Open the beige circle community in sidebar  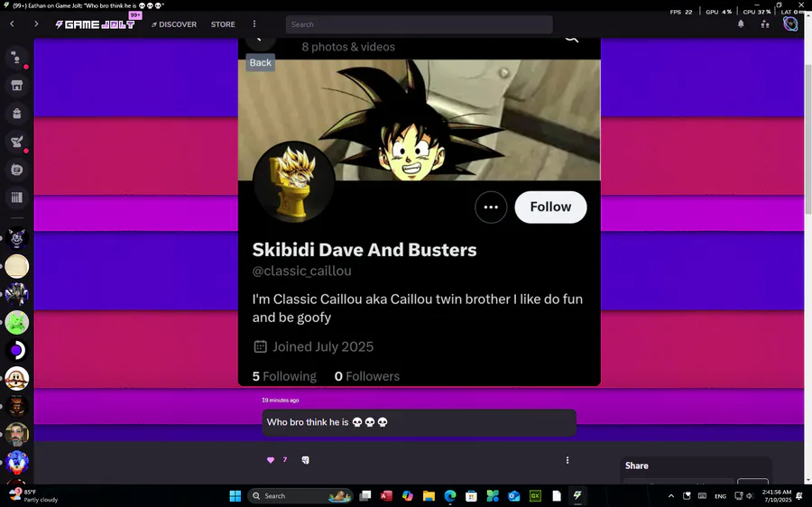pos(16,267)
